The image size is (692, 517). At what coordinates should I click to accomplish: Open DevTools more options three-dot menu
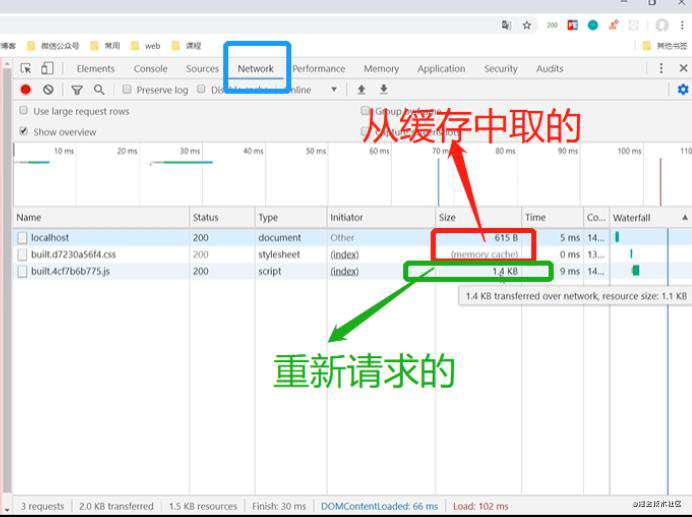tap(661, 68)
